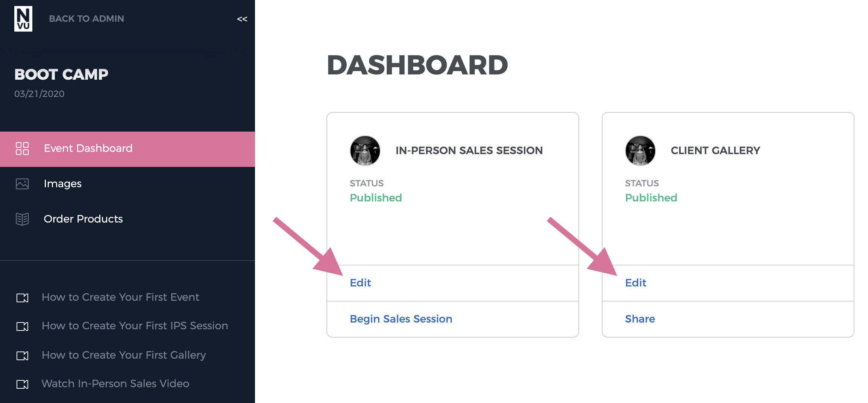Edit the In-Person Sales Session
Image resolution: width=868 pixels, height=403 pixels.
360,283
